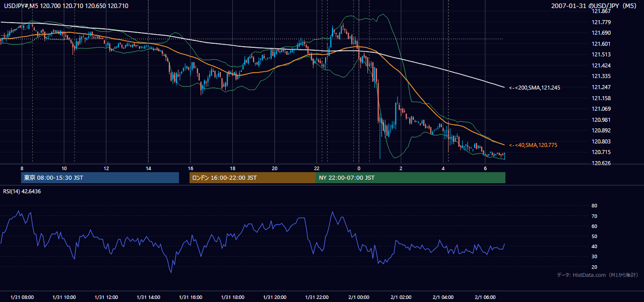Click RSI level 20 on the axis

[595, 267]
